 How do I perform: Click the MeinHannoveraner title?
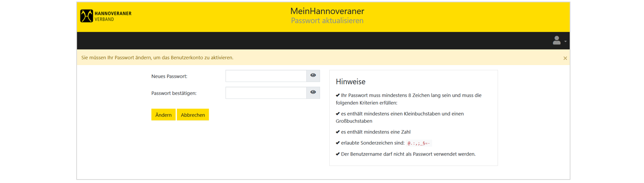pyautogui.click(x=327, y=11)
